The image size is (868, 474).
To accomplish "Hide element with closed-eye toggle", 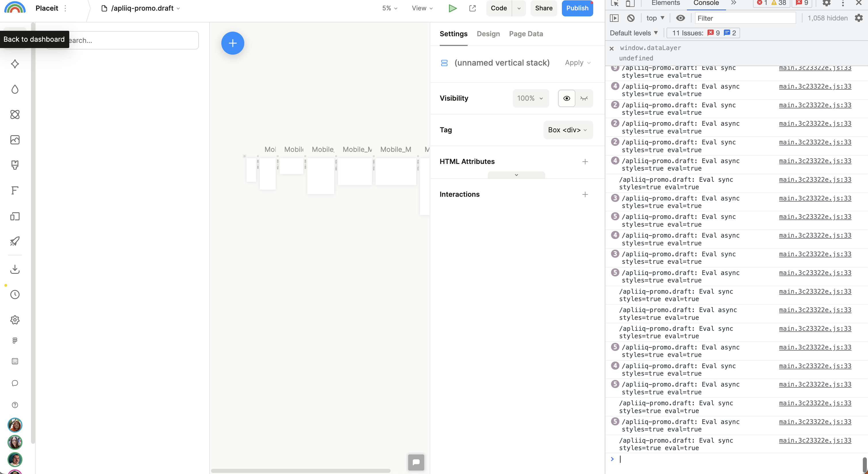I will pos(584,98).
